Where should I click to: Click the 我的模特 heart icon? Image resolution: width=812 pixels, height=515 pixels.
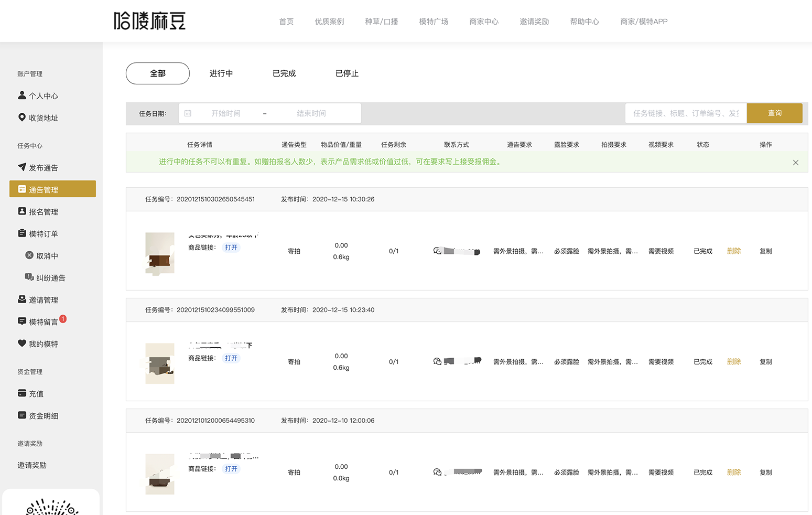[21, 344]
